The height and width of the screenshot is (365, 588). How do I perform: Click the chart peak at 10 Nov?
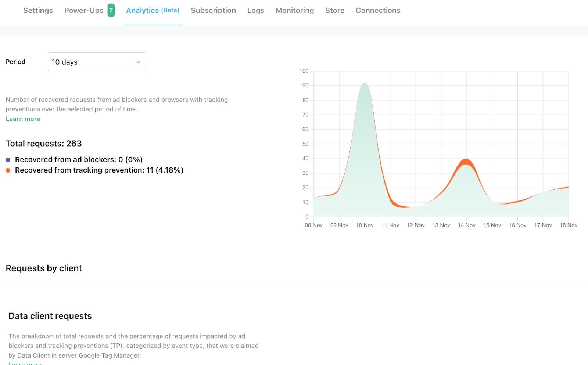click(365, 83)
